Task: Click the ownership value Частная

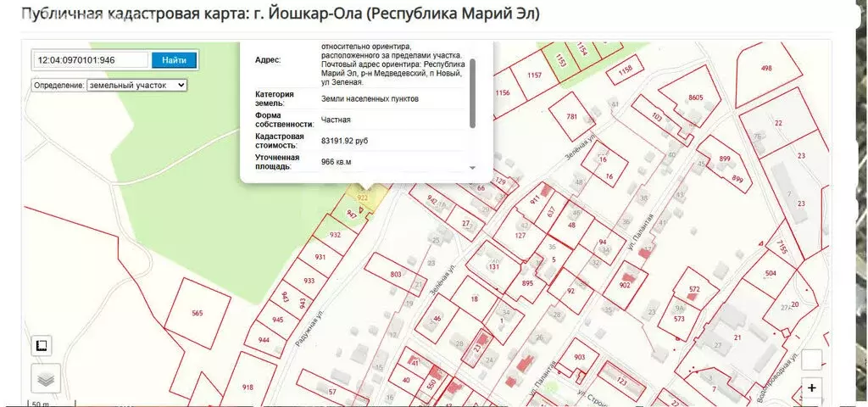Action: [336, 120]
